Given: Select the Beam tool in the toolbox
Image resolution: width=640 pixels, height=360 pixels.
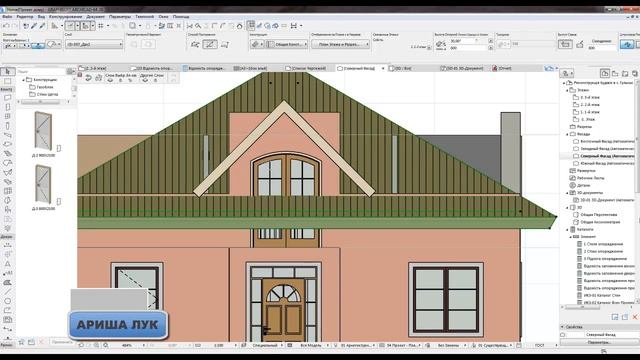Looking at the screenshot, I should tap(7, 135).
